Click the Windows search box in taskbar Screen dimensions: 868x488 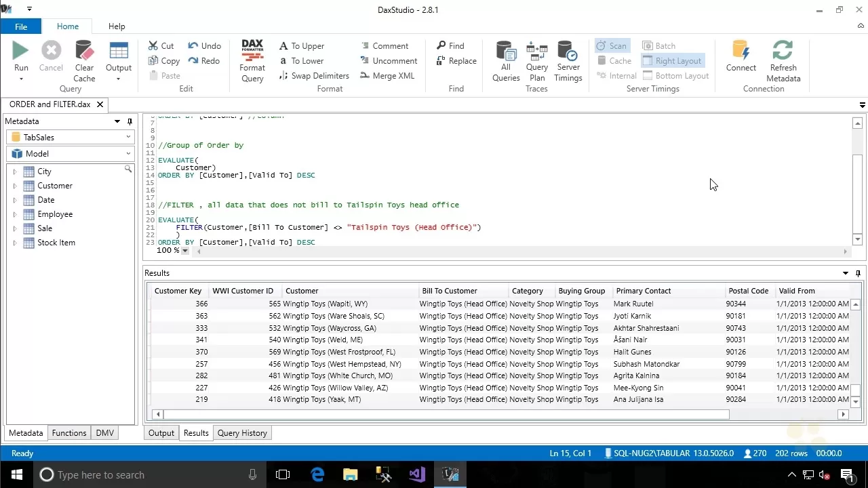pyautogui.click(x=136, y=474)
